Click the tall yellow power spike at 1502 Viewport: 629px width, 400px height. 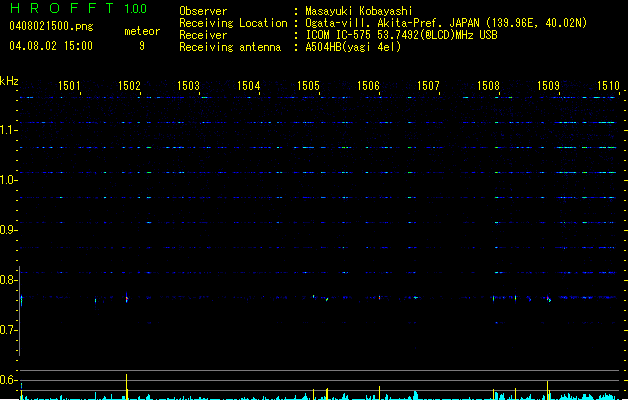[126, 387]
